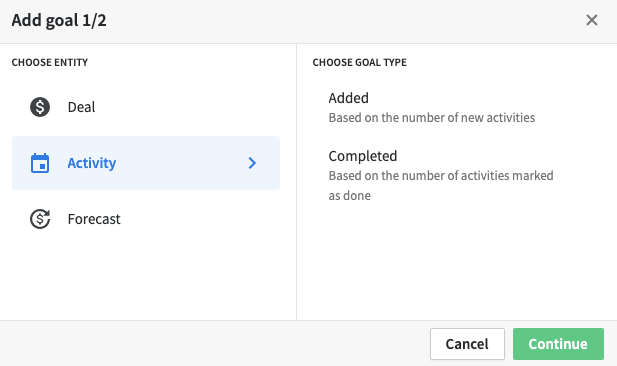Click 'Based on the number of activities marked' text
Screen dimensions: 617x366
click(441, 176)
